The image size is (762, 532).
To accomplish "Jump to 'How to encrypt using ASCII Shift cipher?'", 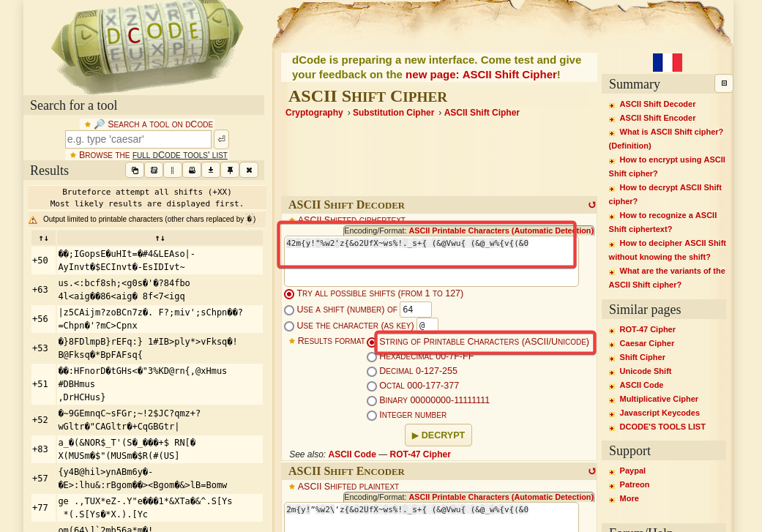I will [x=667, y=167].
